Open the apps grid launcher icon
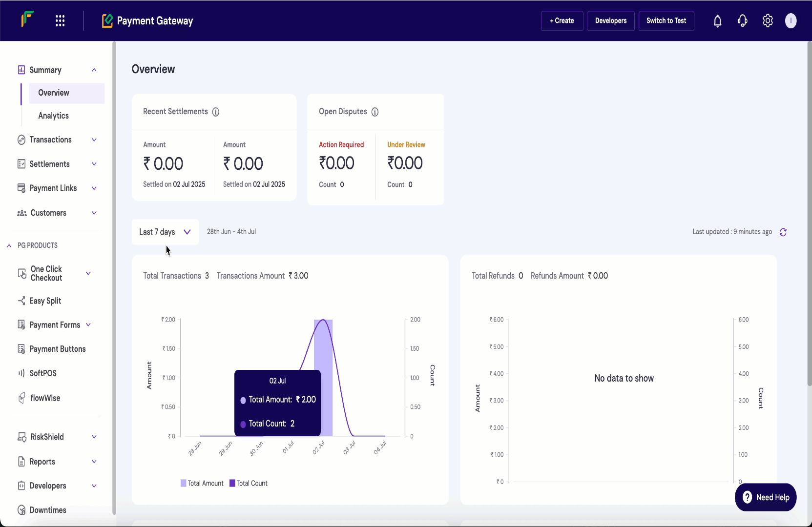Screen dimensions: 812x527 (60, 20)
